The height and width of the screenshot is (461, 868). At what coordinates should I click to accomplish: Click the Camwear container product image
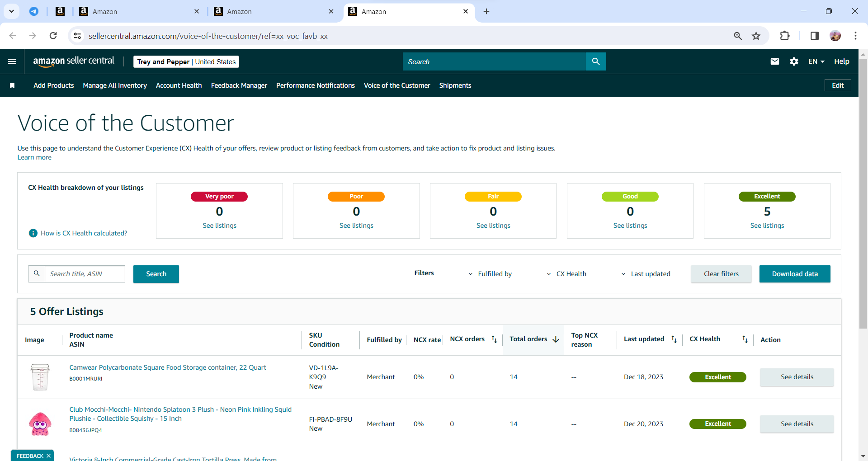pos(40,377)
